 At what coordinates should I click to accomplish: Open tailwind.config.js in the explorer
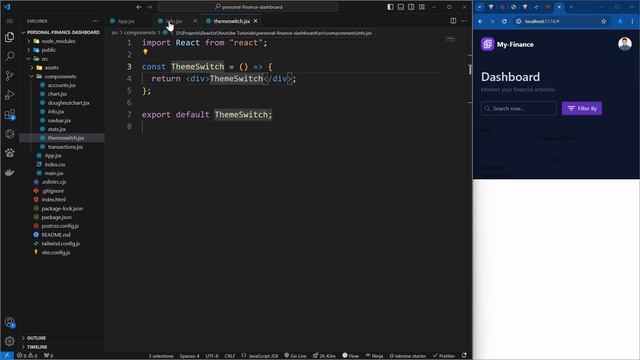(60, 243)
